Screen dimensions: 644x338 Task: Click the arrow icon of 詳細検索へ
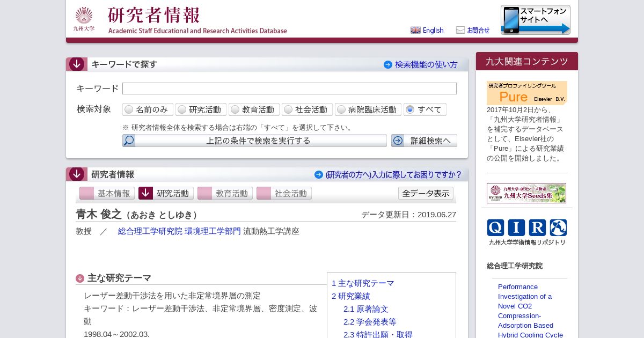tap(398, 141)
